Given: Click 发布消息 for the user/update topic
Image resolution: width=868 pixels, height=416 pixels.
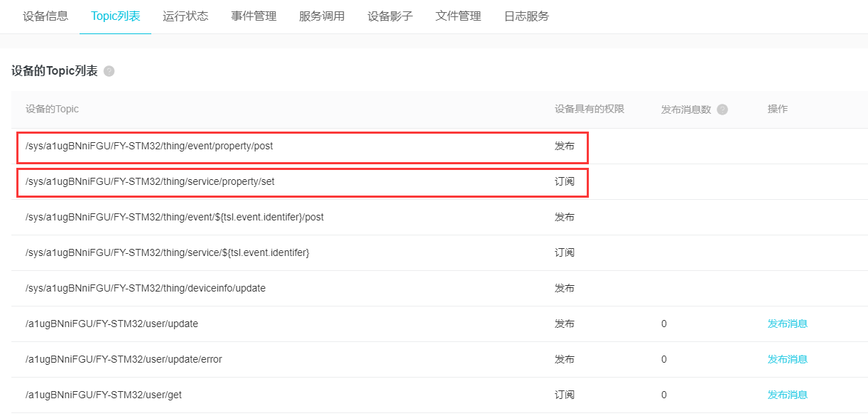Looking at the screenshot, I should pyautogui.click(x=787, y=324).
